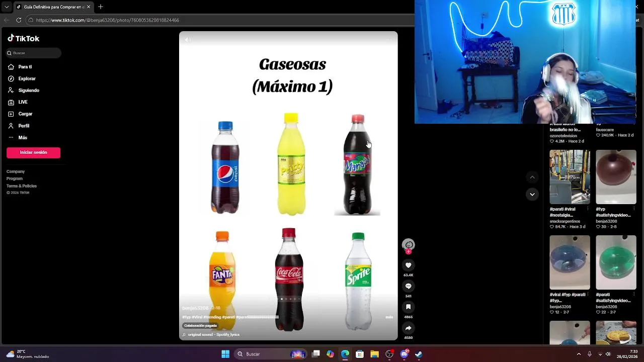644x362 pixels.
Task: Open the Windows Start menu
Action: pyautogui.click(x=225, y=354)
